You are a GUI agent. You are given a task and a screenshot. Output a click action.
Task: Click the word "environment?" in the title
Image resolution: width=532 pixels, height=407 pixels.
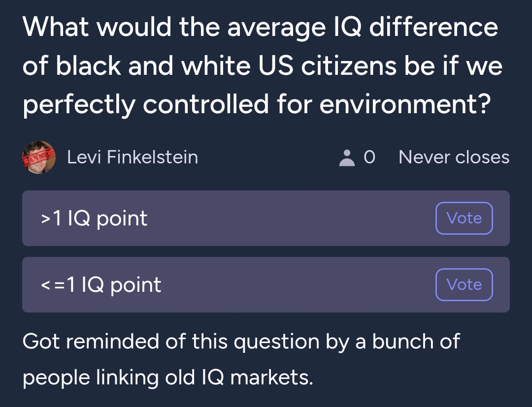[405, 104]
